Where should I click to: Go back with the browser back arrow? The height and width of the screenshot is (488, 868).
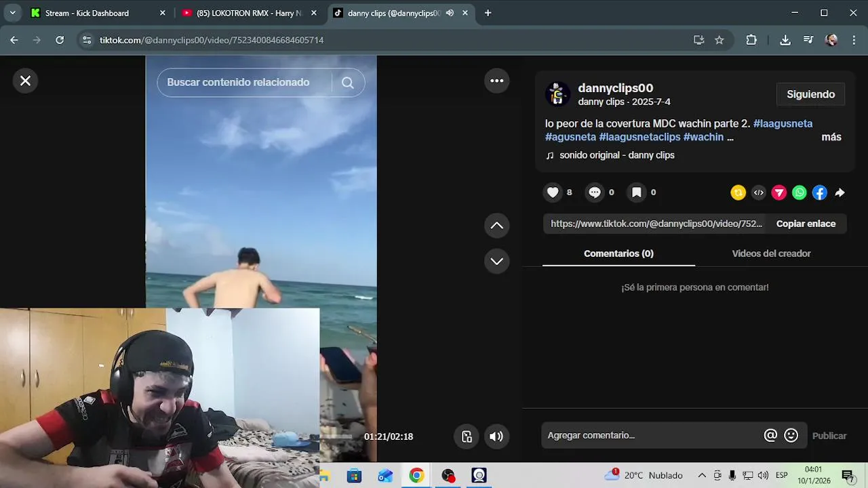tap(14, 40)
